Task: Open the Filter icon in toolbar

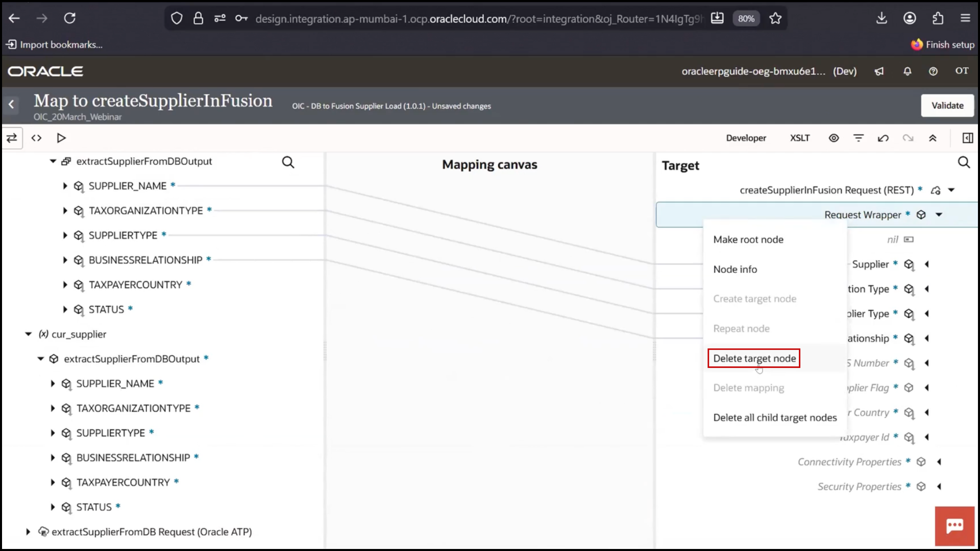Action: pyautogui.click(x=859, y=138)
